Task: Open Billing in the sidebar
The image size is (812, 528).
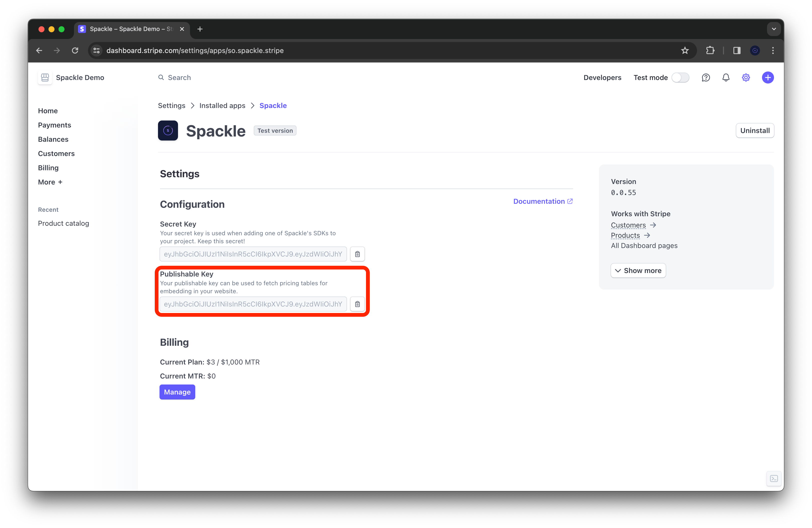Action: 48,168
